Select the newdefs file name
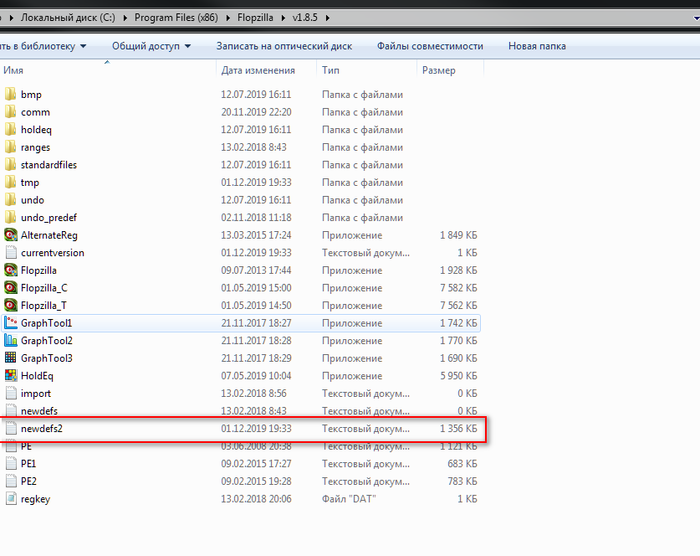Screen dimensions: 700x556 [39, 410]
